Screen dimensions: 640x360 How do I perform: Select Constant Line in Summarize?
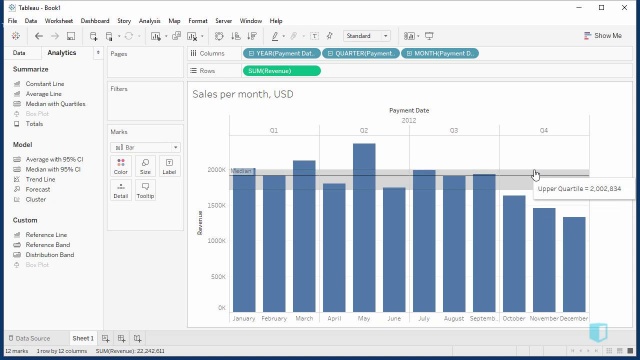click(45, 84)
